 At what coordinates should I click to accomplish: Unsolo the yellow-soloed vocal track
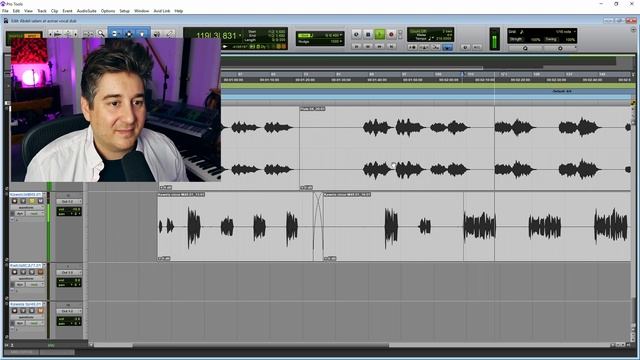tap(32, 201)
